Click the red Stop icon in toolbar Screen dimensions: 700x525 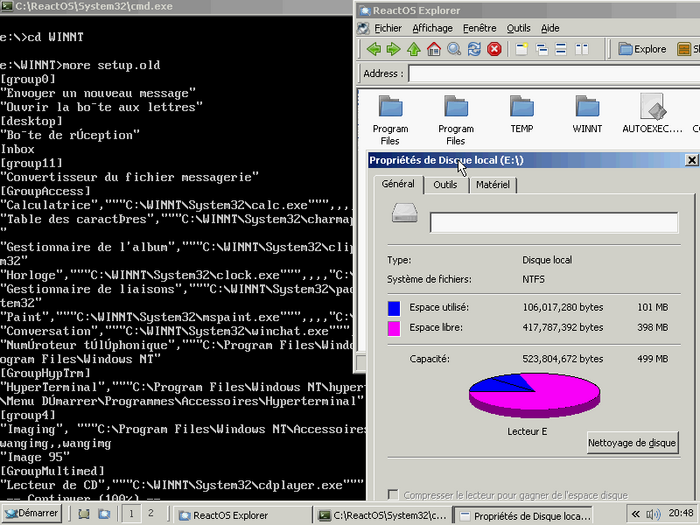click(494, 48)
